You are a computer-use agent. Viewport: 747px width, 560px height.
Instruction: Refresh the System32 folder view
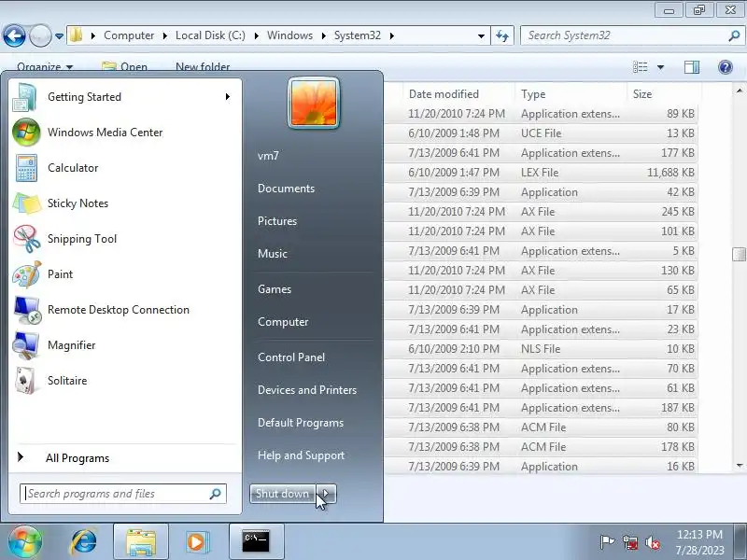tap(502, 35)
